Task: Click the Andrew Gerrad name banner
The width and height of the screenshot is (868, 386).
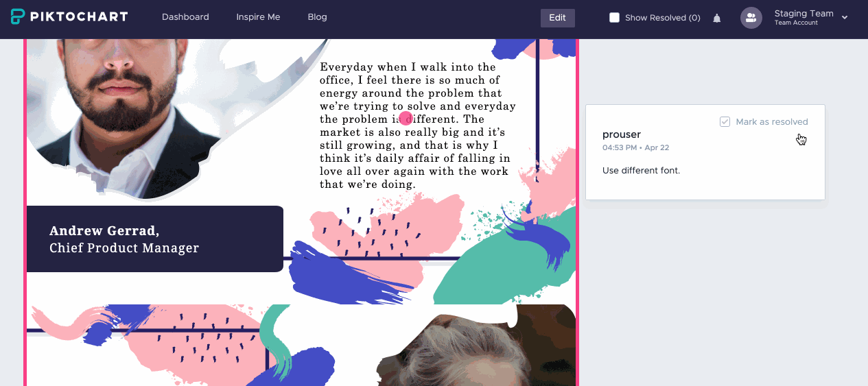Action: click(154, 239)
